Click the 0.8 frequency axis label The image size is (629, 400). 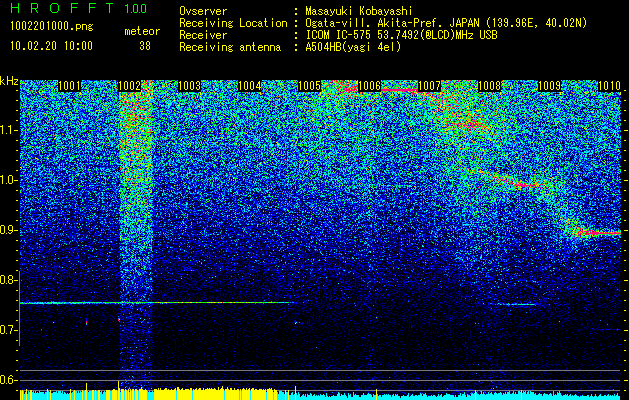click(x=9, y=280)
